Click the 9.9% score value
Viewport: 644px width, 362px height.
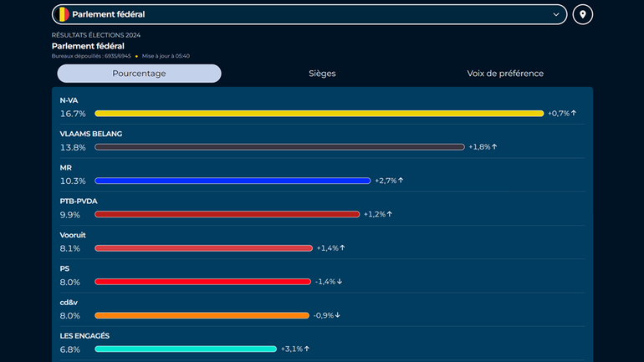pyautogui.click(x=69, y=215)
